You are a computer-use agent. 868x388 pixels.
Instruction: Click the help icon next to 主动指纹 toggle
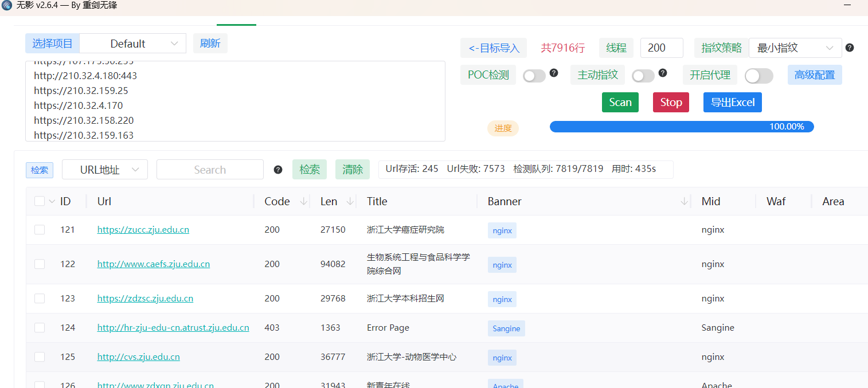(663, 73)
